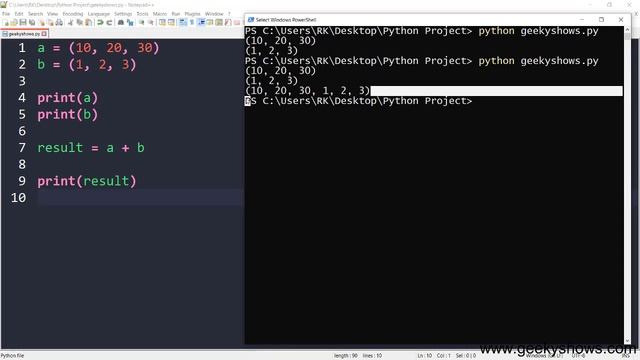The image size is (640, 360).
Task: Open the Encoding menu
Action: [x=73, y=14]
